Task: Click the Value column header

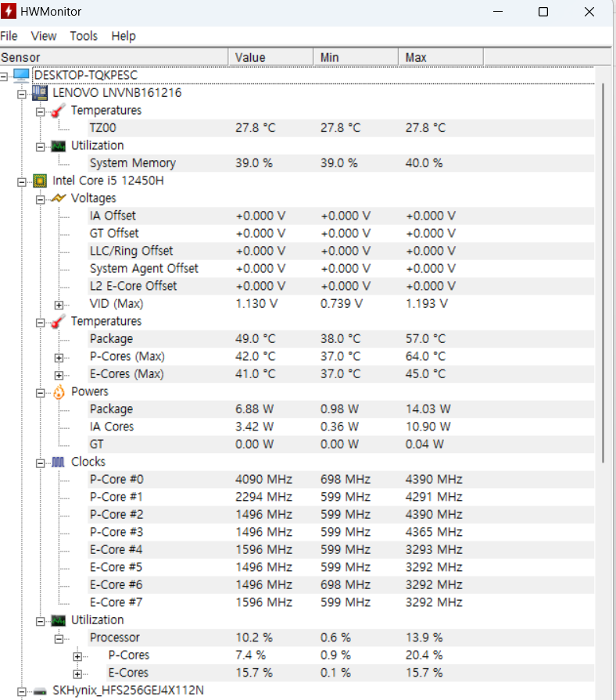Action: click(270, 57)
